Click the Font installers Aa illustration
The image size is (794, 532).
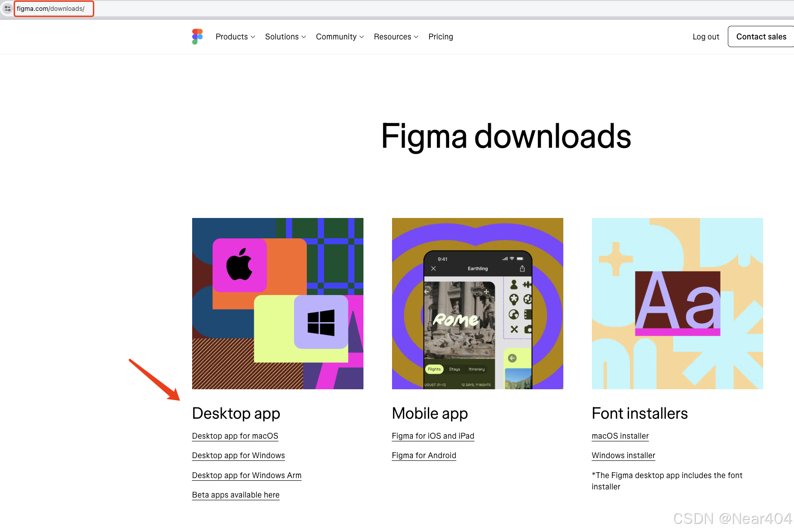[x=678, y=304]
